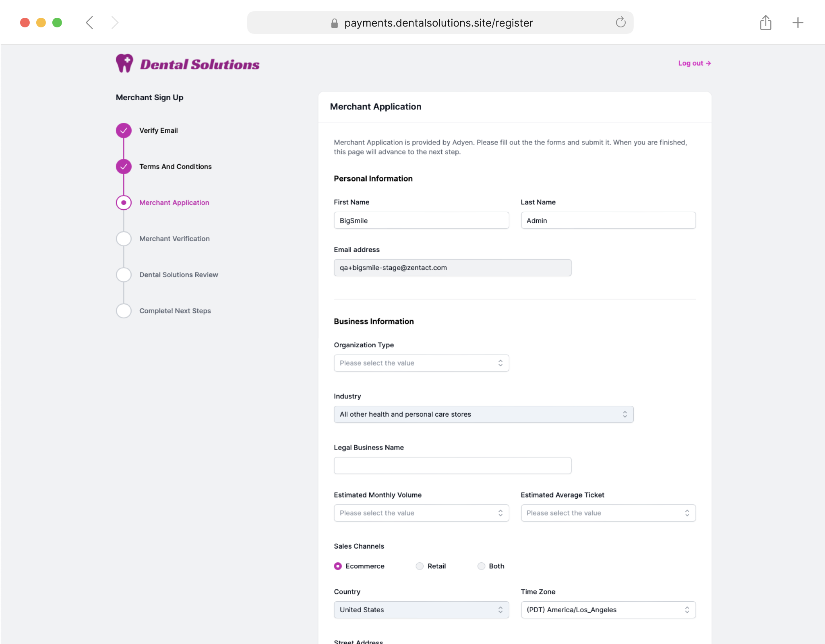Open the Time Zone dropdown
This screenshot has width=825, height=644.
tap(608, 610)
